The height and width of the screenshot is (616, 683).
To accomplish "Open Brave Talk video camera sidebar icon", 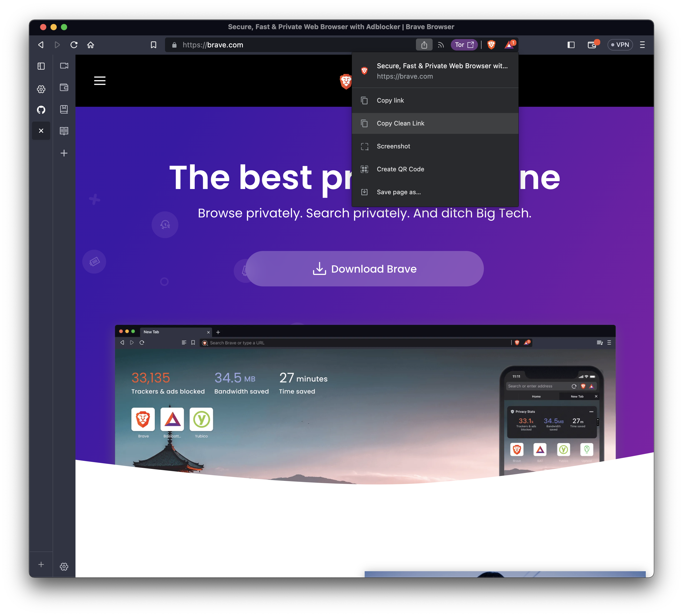I will click(64, 66).
